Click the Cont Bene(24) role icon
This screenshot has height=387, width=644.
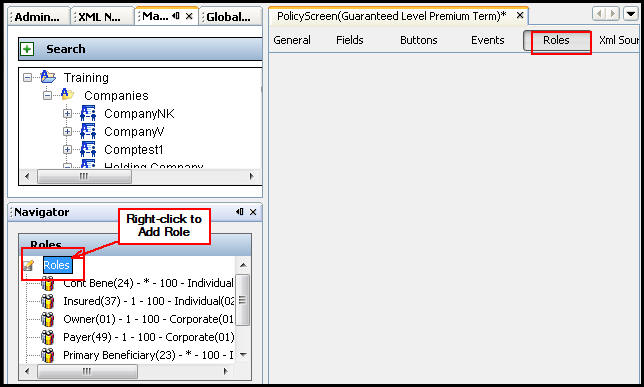tap(48, 283)
